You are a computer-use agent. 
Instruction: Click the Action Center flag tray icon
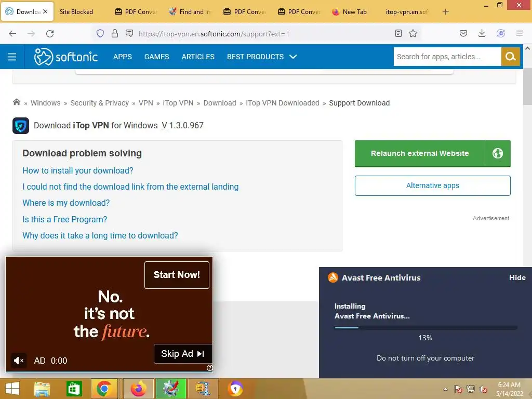(458, 389)
